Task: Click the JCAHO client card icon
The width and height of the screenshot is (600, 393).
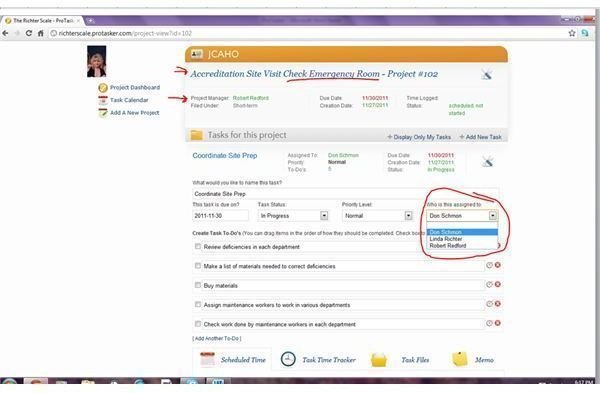Action: click(197, 54)
